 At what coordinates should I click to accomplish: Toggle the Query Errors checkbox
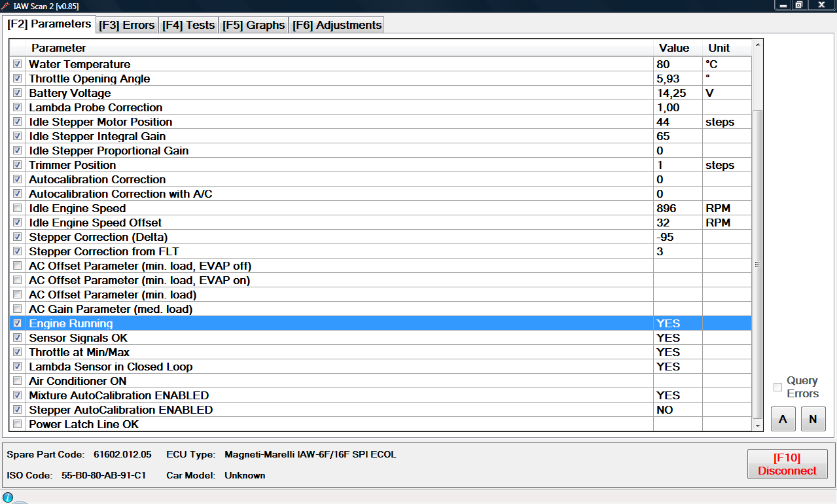(x=777, y=387)
